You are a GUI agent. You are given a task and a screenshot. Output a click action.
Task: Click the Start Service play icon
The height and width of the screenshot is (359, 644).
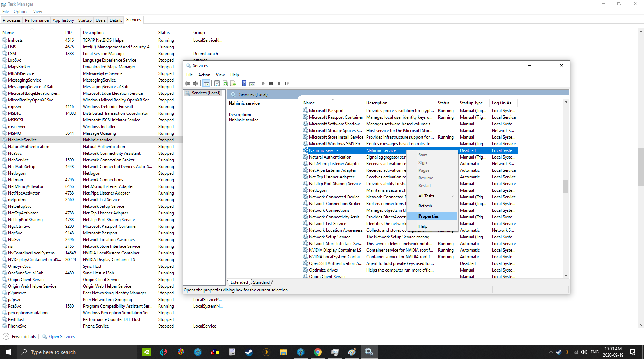(x=263, y=83)
